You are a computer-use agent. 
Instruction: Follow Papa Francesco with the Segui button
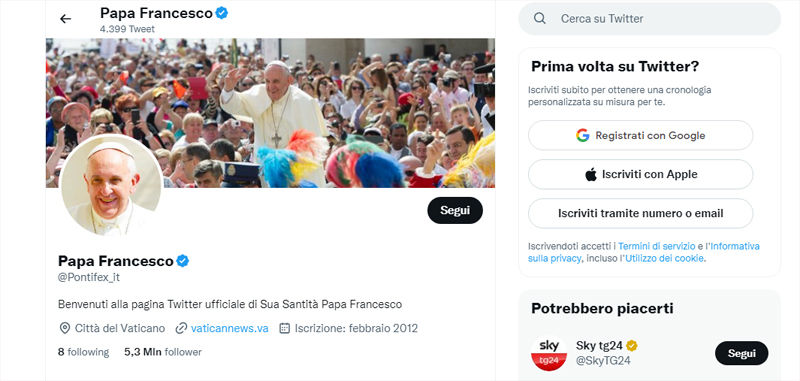455,210
